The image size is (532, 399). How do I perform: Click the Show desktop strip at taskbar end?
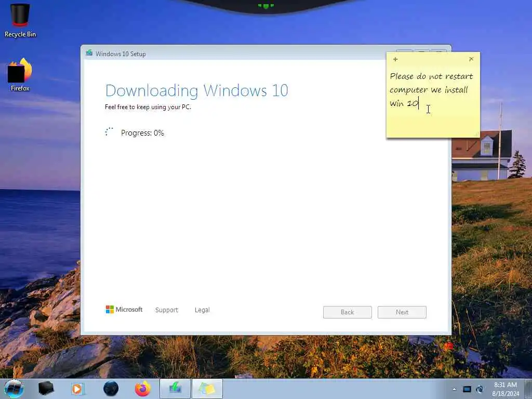528,389
